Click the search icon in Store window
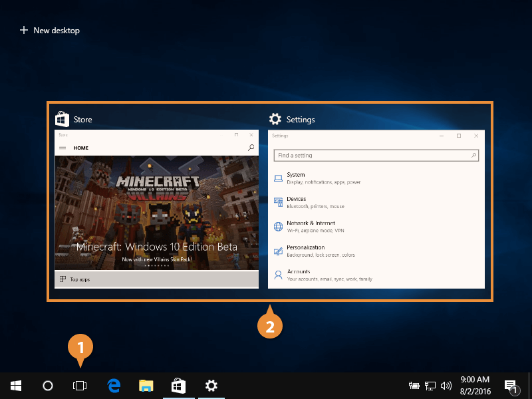This screenshot has width=532, height=399. tap(251, 148)
